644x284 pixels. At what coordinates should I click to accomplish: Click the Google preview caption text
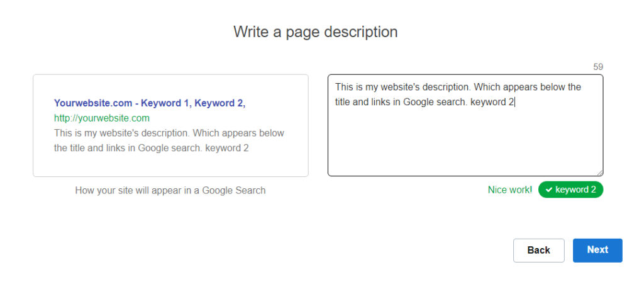pyautogui.click(x=170, y=190)
